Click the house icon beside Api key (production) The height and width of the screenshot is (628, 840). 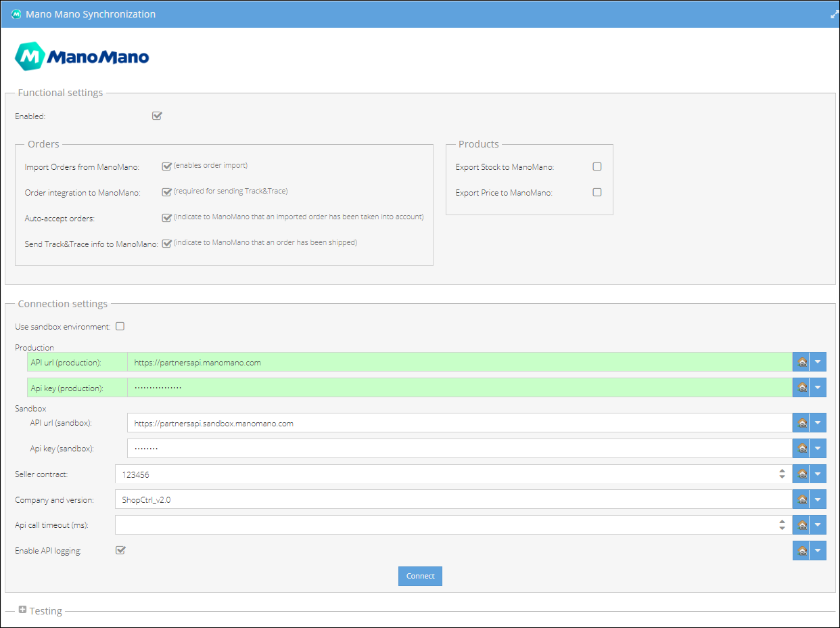pos(801,388)
